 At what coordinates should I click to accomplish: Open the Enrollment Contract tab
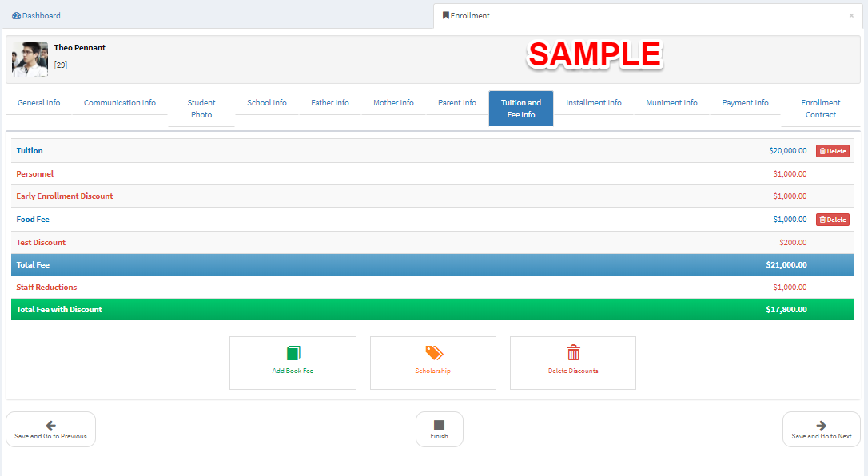coord(820,109)
